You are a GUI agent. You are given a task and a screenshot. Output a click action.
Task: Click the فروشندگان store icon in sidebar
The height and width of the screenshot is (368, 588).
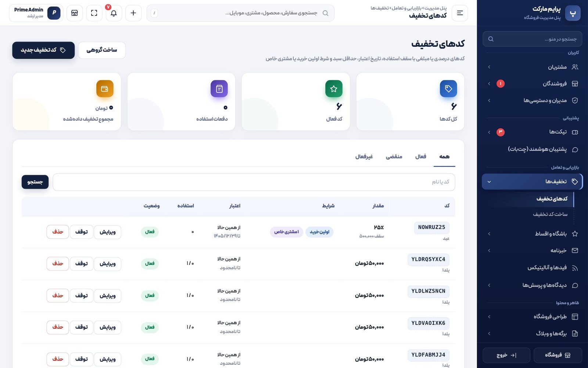[575, 84]
